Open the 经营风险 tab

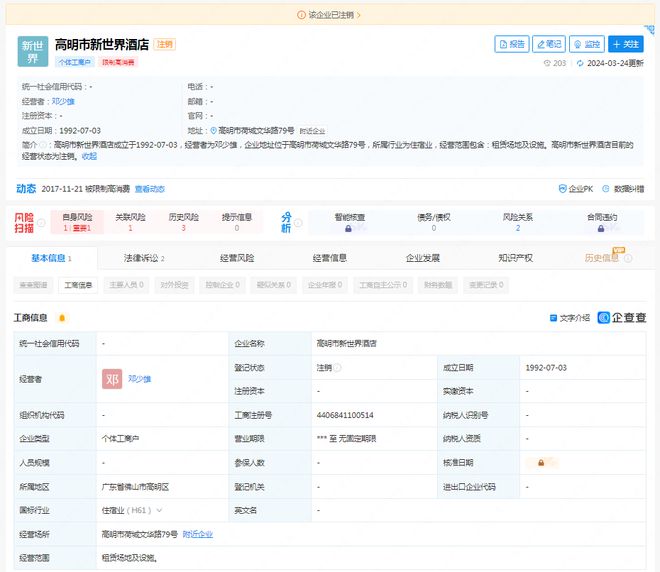[237, 258]
